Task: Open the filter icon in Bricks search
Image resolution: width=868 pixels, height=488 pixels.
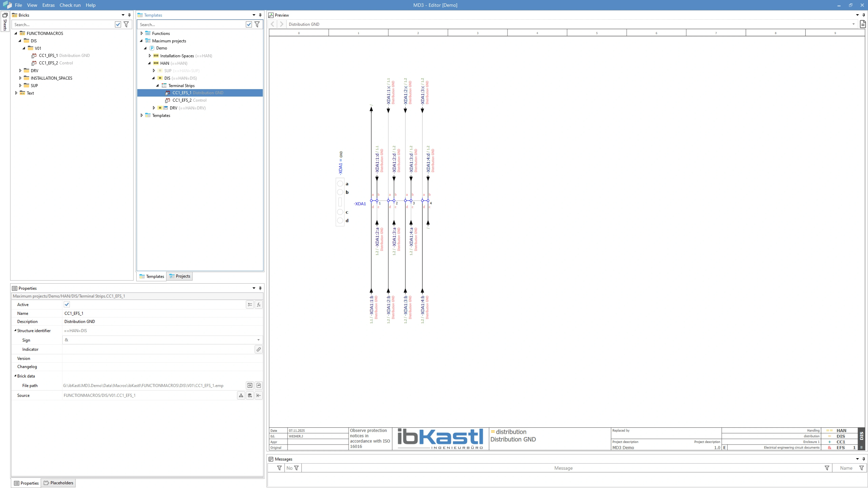Action: pyautogui.click(x=126, y=24)
